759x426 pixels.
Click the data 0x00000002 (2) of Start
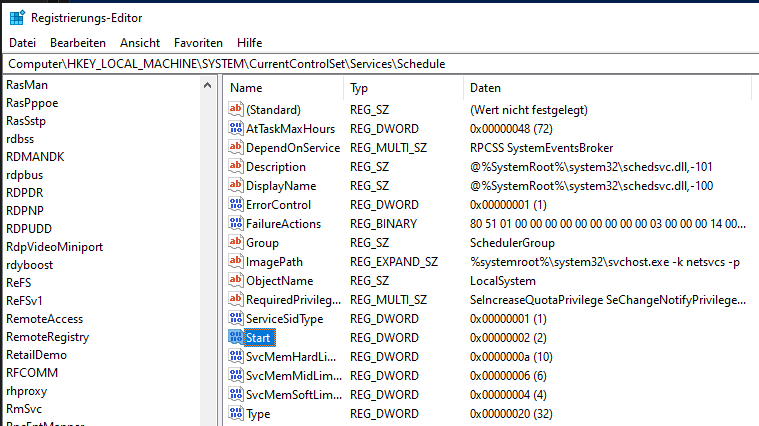tap(508, 338)
